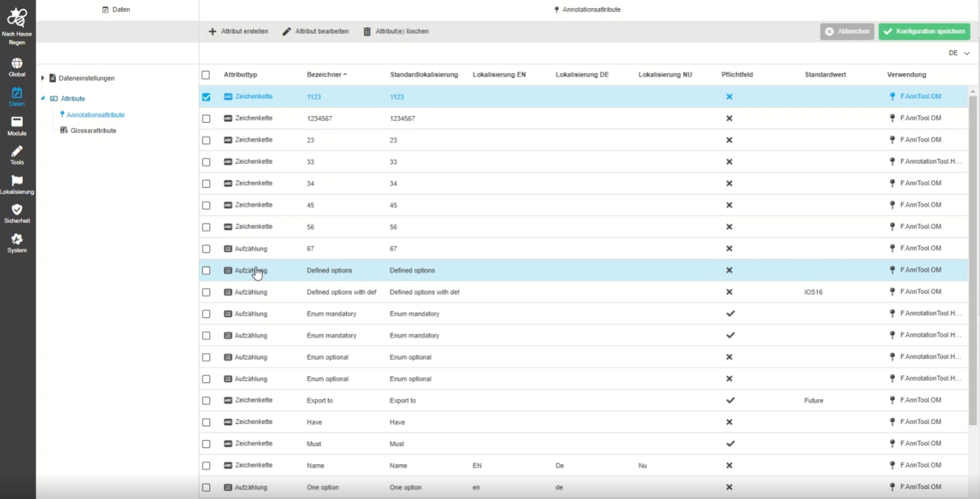Click the table's vertical scrollbar
This screenshot has width=980, height=499.
click(973, 255)
